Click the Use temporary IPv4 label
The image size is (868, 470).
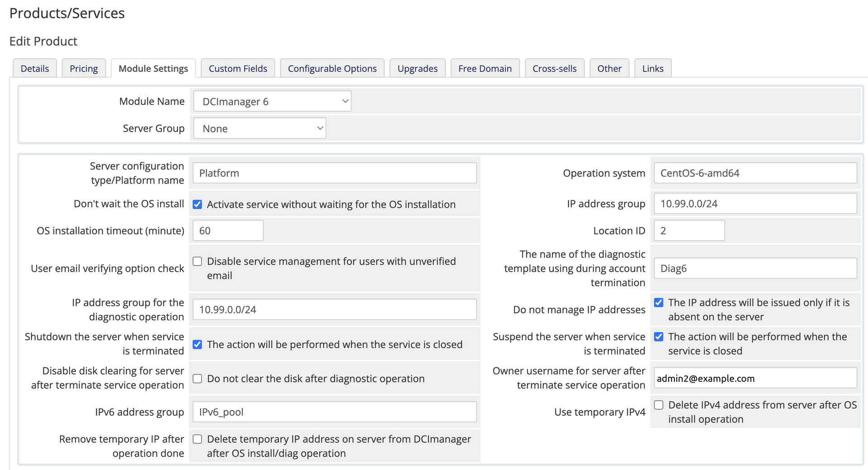[600, 412]
